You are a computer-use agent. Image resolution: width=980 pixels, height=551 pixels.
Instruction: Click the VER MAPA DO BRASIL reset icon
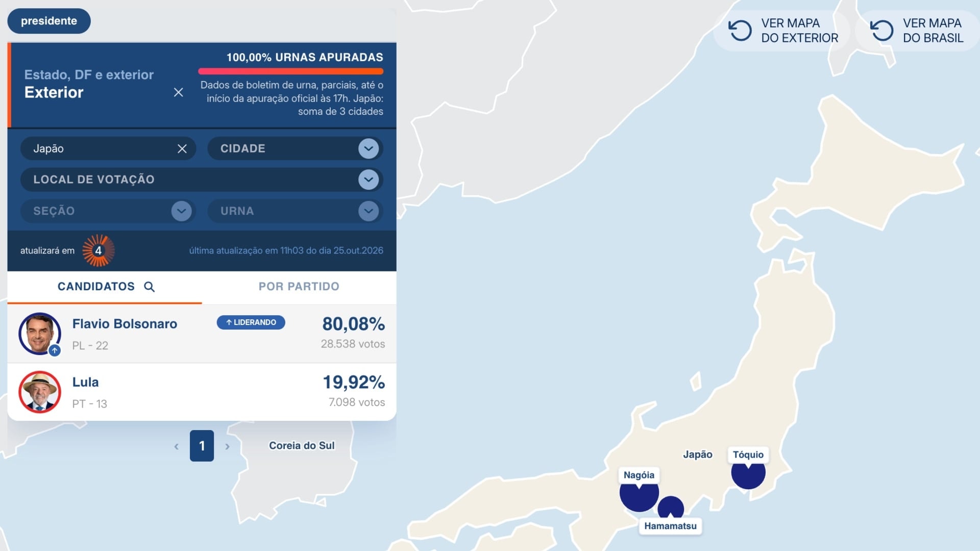pos(881,31)
